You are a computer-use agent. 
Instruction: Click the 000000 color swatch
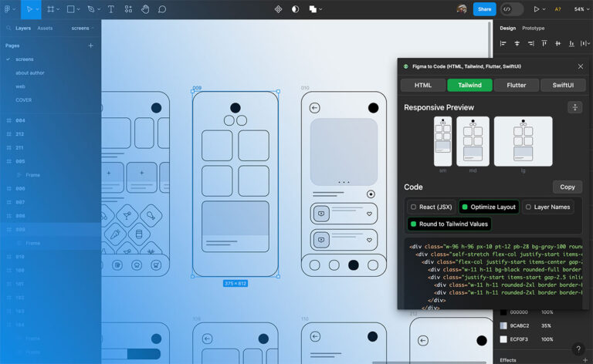click(503, 312)
